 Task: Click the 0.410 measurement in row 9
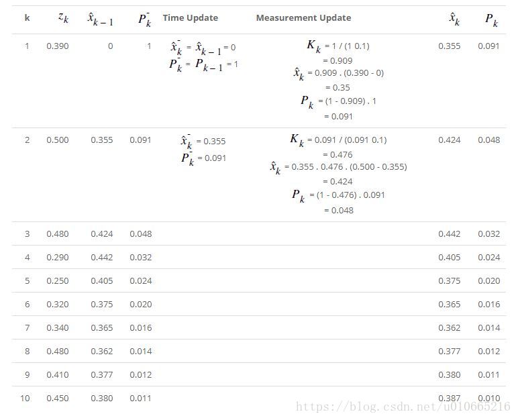[x=57, y=375]
